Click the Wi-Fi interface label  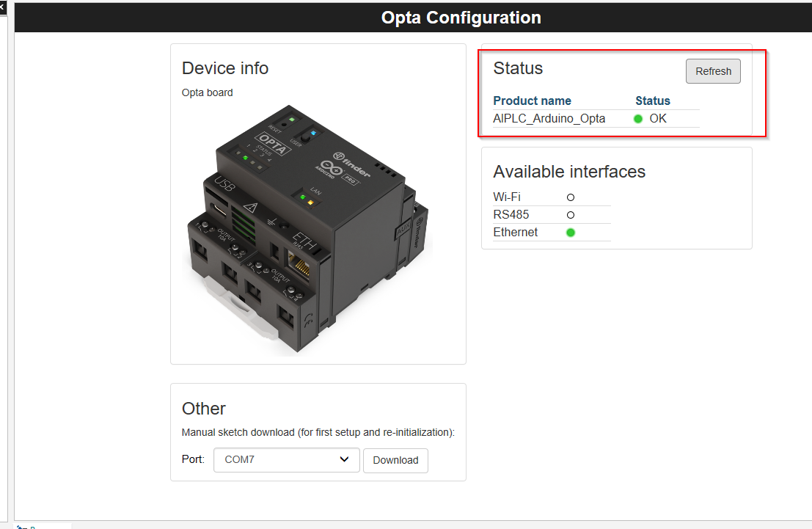coord(506,197)
